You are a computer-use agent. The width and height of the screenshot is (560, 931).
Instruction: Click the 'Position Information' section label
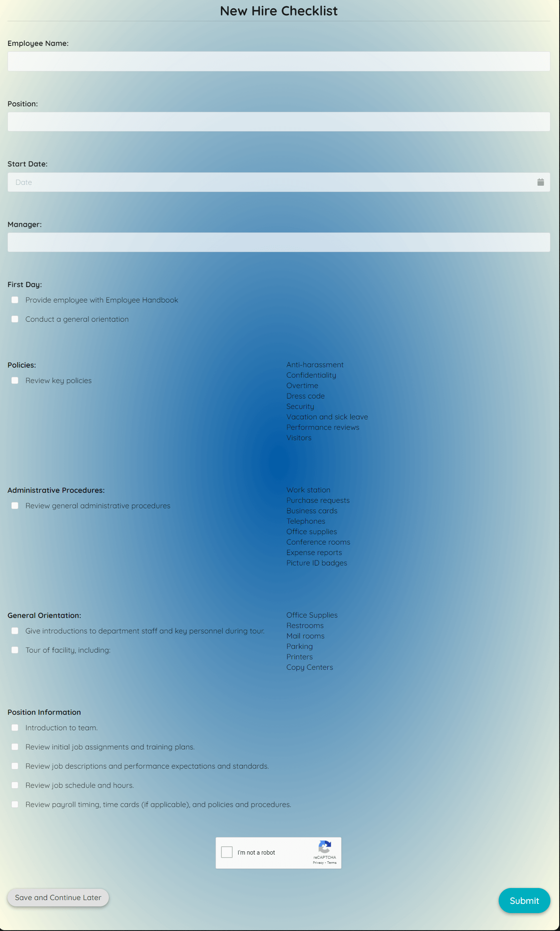click(44, 712)
